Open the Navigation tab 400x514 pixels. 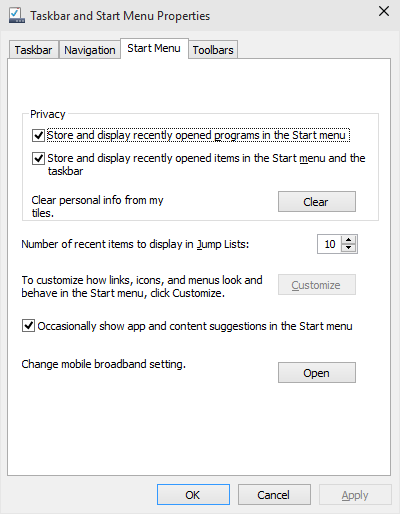point(90,50)
